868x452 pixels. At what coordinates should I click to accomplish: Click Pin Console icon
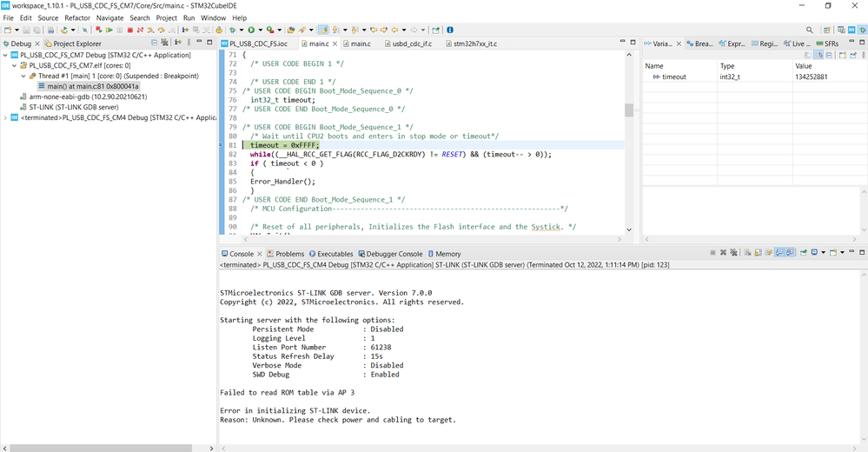point(803,253)
